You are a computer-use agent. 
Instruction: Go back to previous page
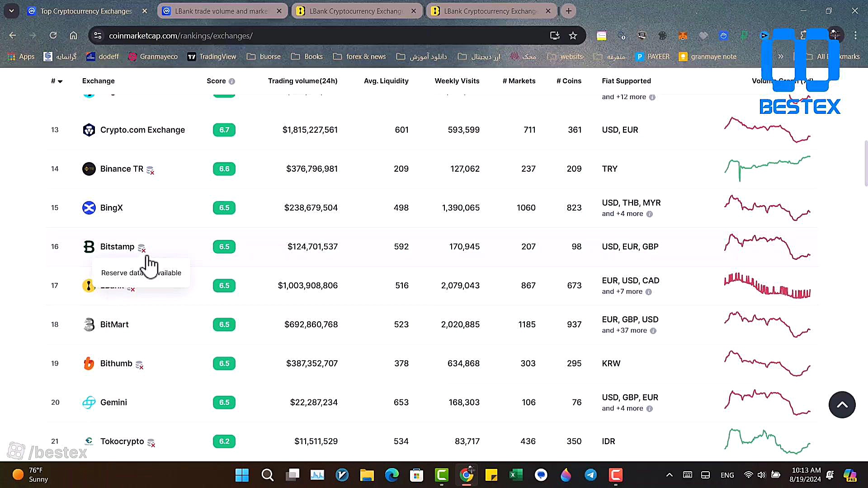coord(13,36)
